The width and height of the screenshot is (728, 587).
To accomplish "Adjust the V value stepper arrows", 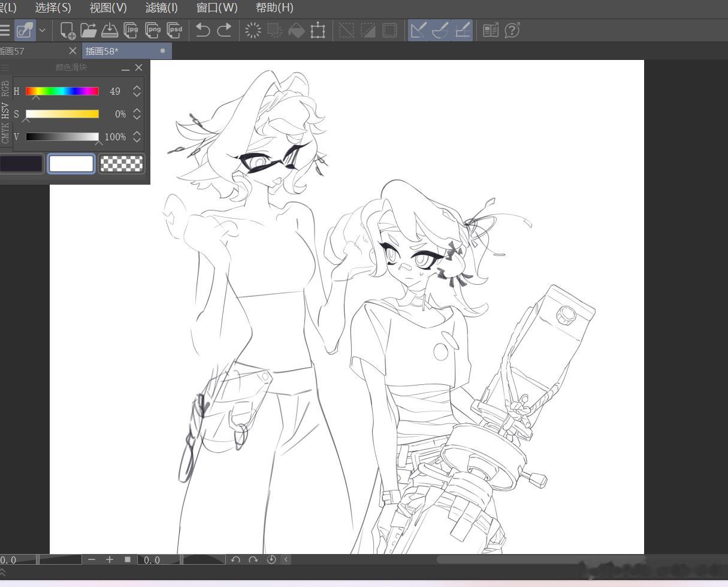I will [x=137, y=137].
